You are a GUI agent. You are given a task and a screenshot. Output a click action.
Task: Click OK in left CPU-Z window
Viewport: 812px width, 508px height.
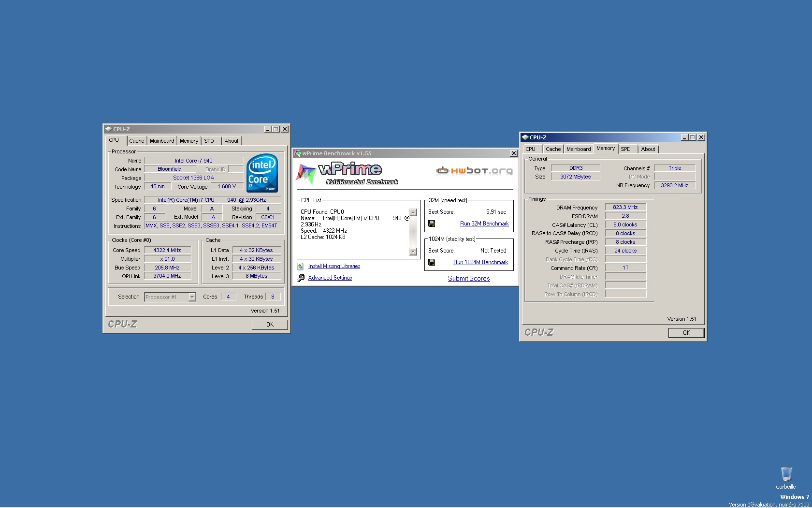[270, 325]
